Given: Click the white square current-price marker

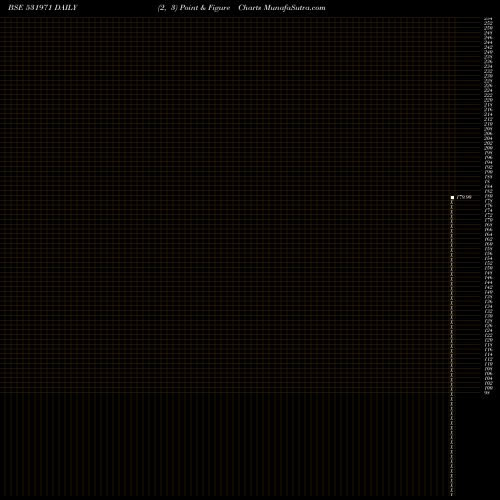Looking at the screenshot, I should coord(452,197).
